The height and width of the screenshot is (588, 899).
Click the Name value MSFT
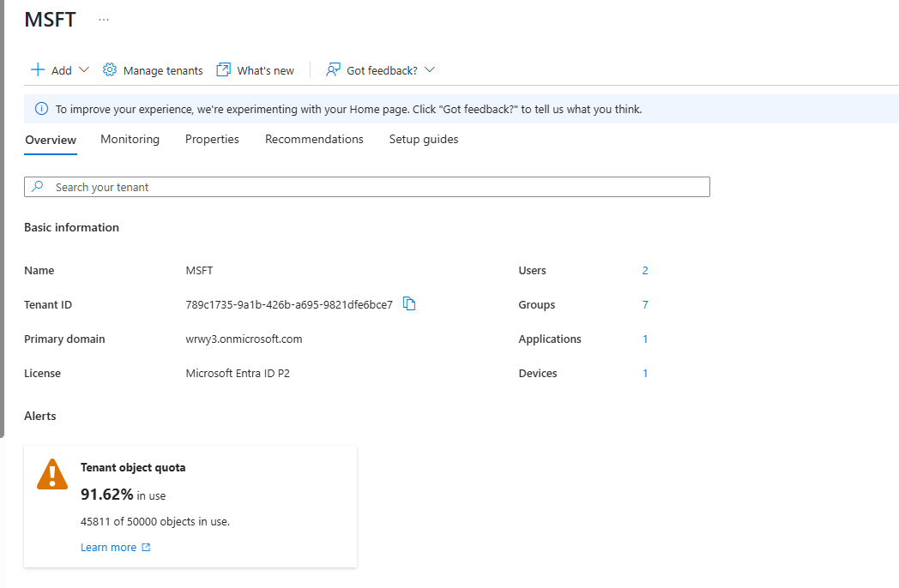199,271
